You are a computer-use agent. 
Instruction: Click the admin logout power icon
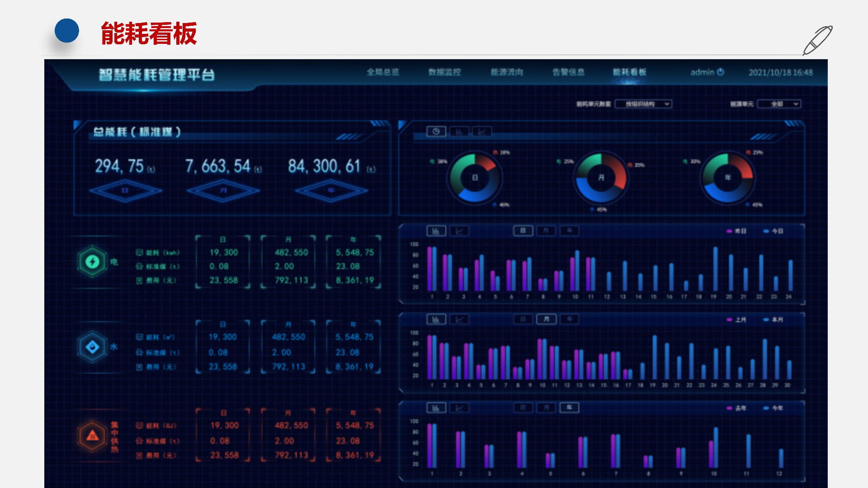[721, 72]
